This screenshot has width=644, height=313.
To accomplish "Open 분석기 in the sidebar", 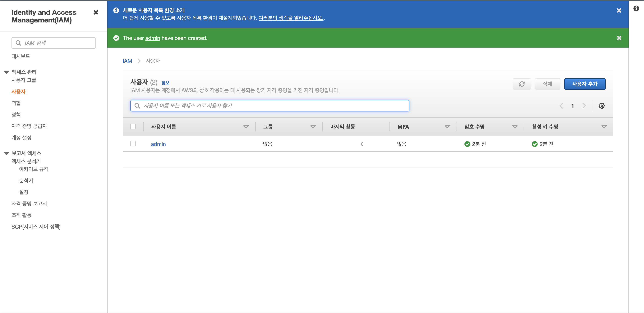I will pyautogui.click(x=26, y=181).
